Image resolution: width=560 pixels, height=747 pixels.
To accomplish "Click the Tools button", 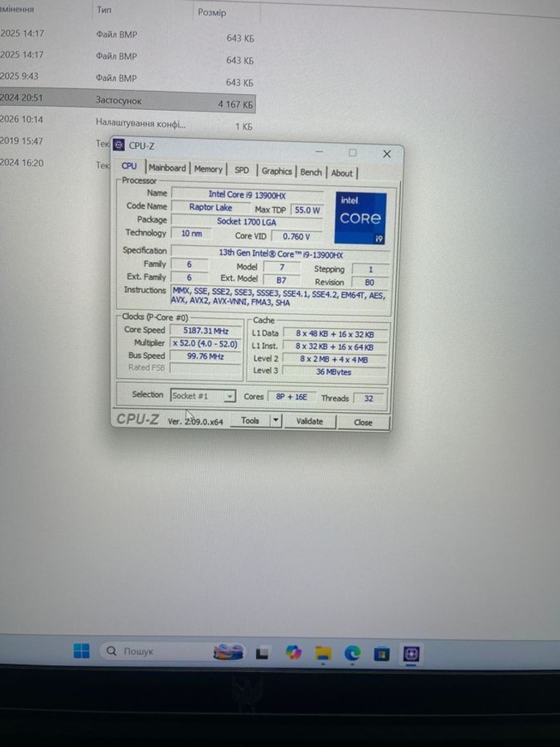I will [x=250, y=421].
